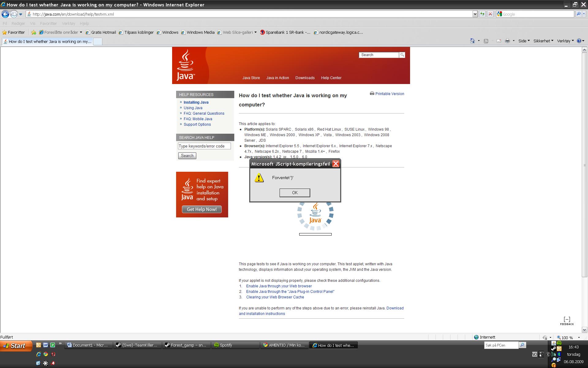Switch to the Spotify taskbar button
Image resolution: width=588 pixels, height=368 pixels.
coord(235,345)
